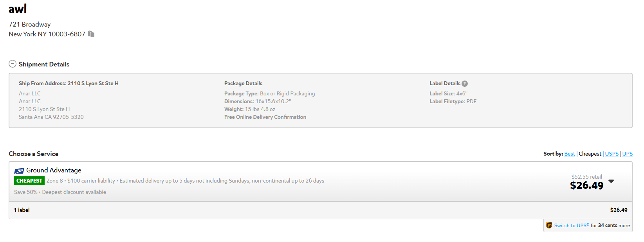This screenshot has height=242, width=644.
Task: Expand the Ground Advantage rate dropdown arrow
Action: click(611, 181)
